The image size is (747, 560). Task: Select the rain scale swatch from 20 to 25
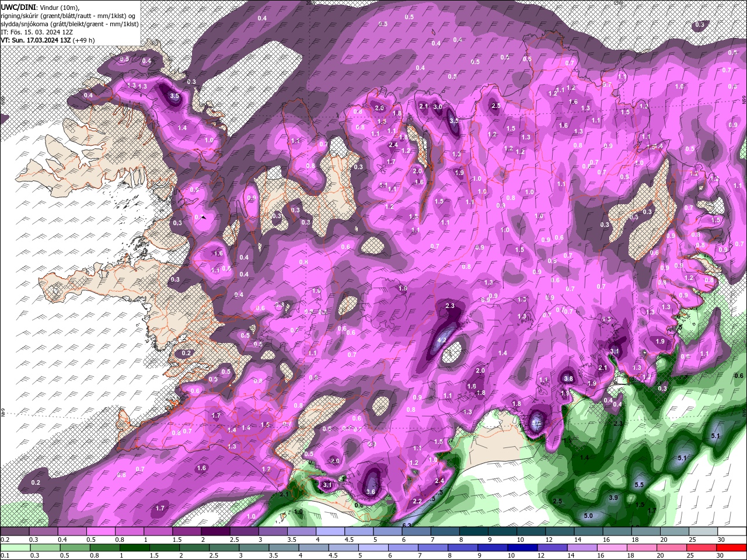pos(672,548)
